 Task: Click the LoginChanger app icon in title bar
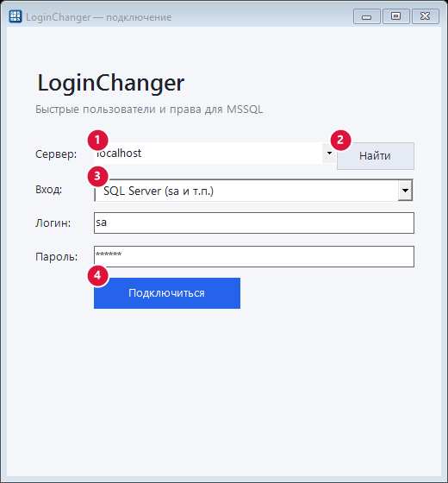click(x=16, y=16)
